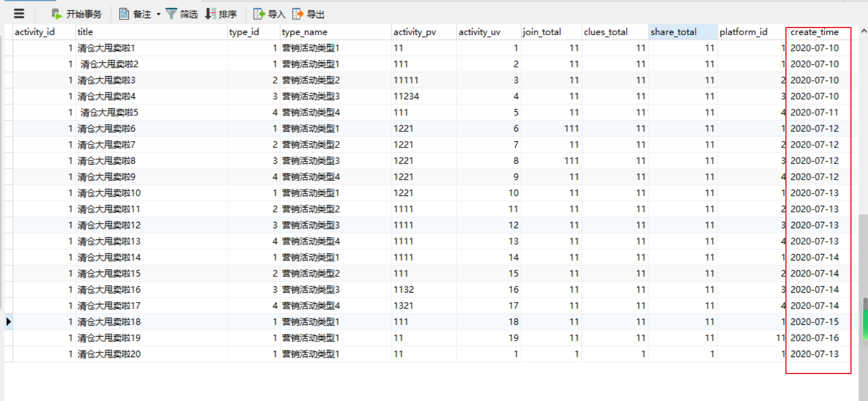Image resolution: width=868 pixels, height=401 pixels.
Task: Click join_total 111 in 清仓大甩卖啦6 row
Action: (571, 128)
